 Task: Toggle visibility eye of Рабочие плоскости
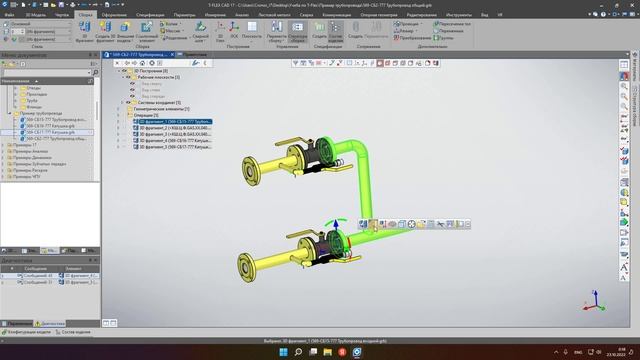(x=128, y=77)
